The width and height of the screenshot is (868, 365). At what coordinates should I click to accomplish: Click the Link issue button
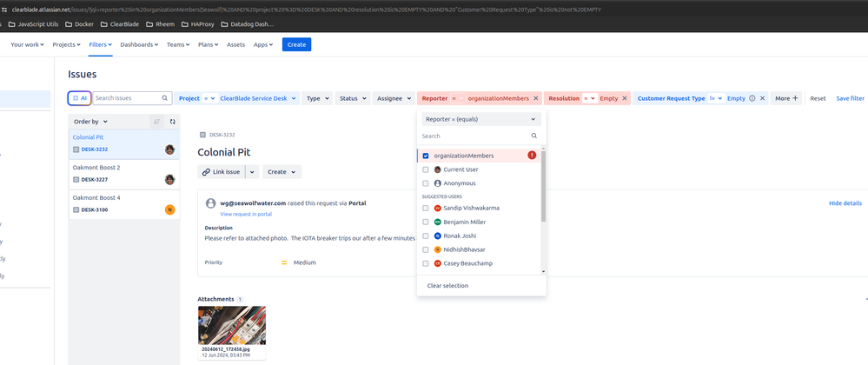[222, 172]
